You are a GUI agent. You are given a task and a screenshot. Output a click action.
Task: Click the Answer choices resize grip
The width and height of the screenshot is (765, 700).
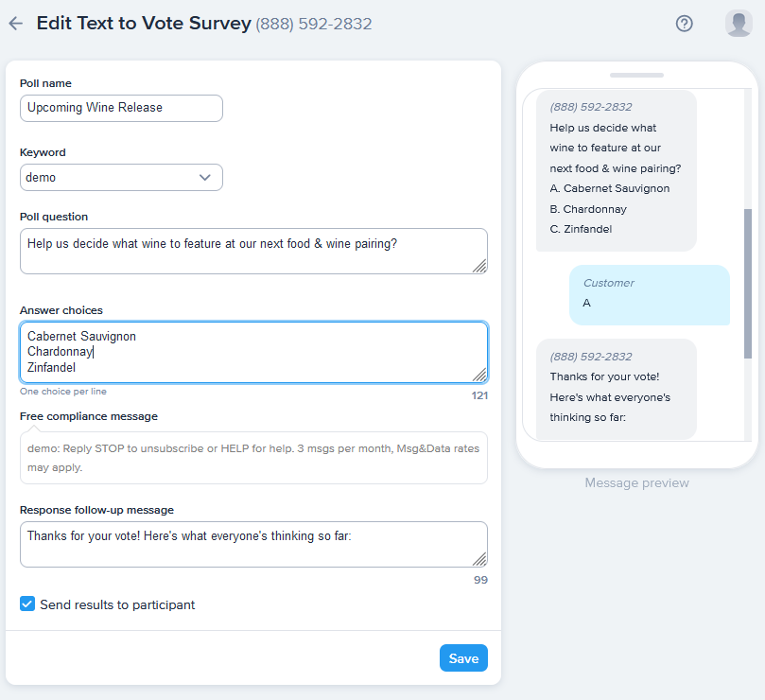[479, 375]
